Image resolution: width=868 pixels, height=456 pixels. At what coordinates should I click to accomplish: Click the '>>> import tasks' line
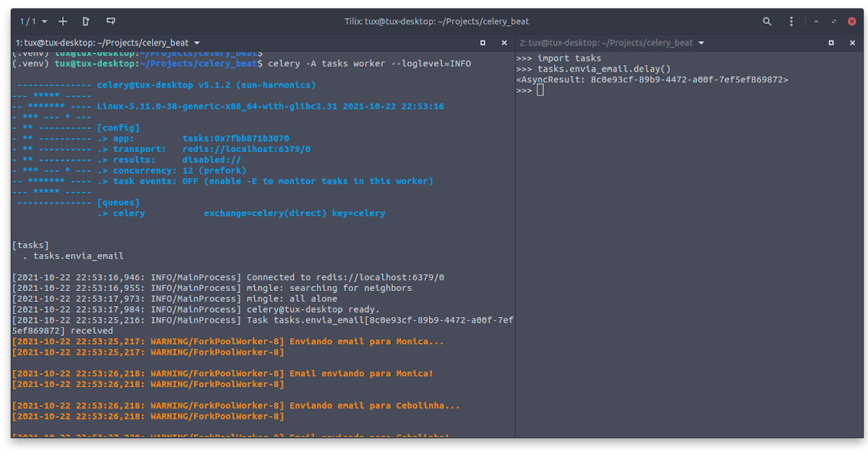pyautogui.click(x=558, y=59)
